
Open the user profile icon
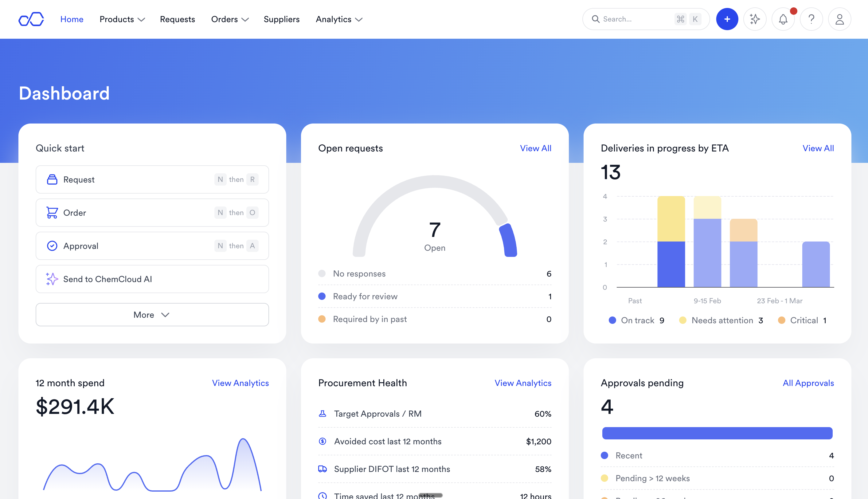coord(839,19)
